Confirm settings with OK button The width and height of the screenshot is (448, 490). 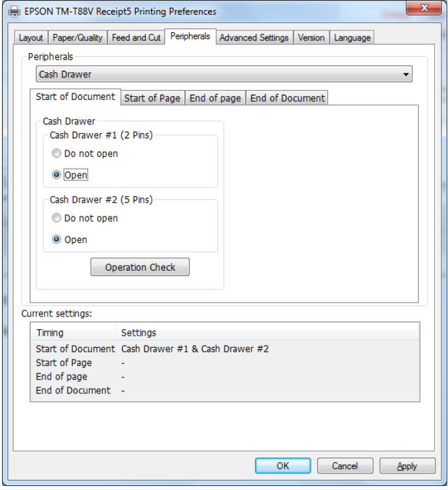pyautogui.click(x=283, y=465)
